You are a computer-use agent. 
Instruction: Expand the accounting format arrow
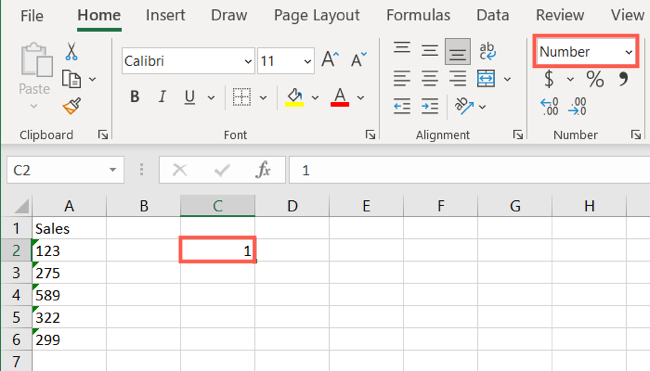570,79
